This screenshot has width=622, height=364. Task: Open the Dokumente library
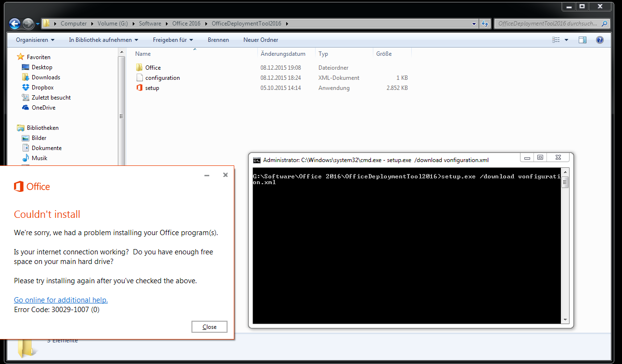pyautogui.click(x=47, y=148)
